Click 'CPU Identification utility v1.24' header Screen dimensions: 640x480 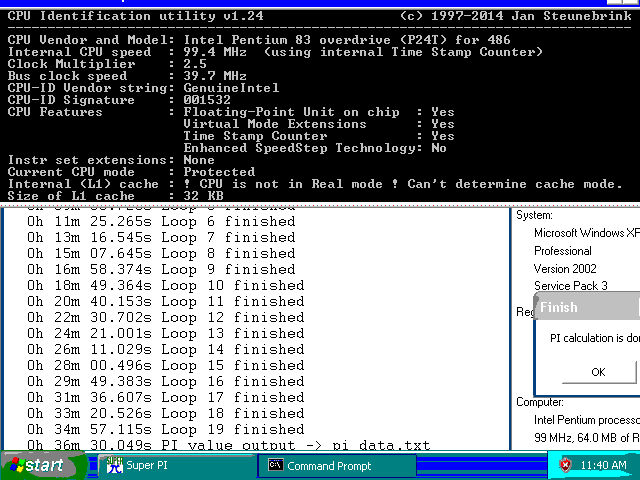[136, 16]
